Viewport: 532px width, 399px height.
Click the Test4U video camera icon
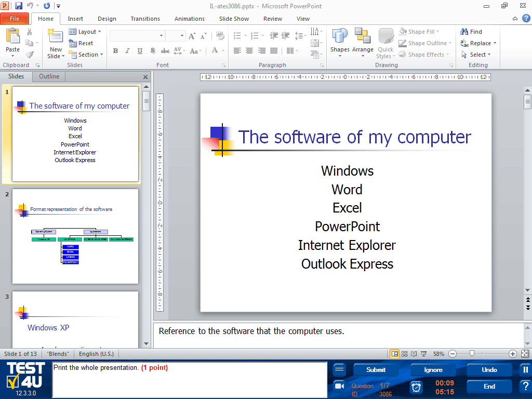tap(339, 386)
